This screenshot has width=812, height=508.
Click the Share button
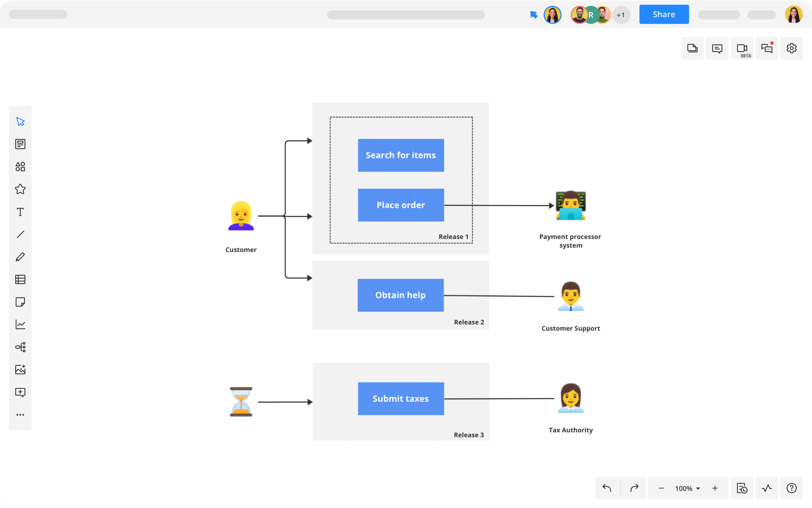point(664,14)
